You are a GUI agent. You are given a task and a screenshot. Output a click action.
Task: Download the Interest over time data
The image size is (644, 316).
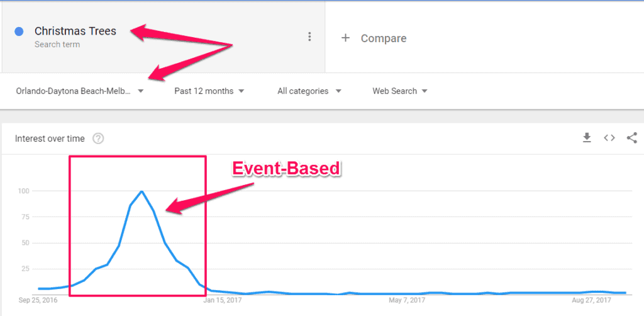(587, 138)
